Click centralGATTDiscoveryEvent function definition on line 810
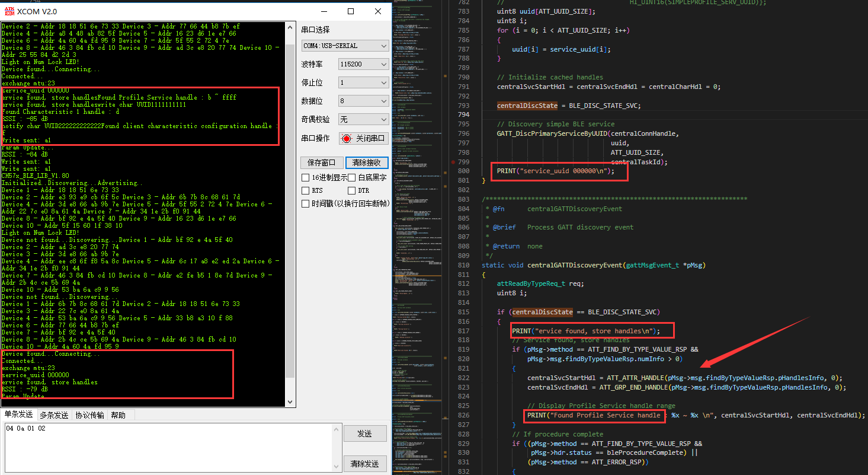Viewport: 868px width, 475px height. 594,264
